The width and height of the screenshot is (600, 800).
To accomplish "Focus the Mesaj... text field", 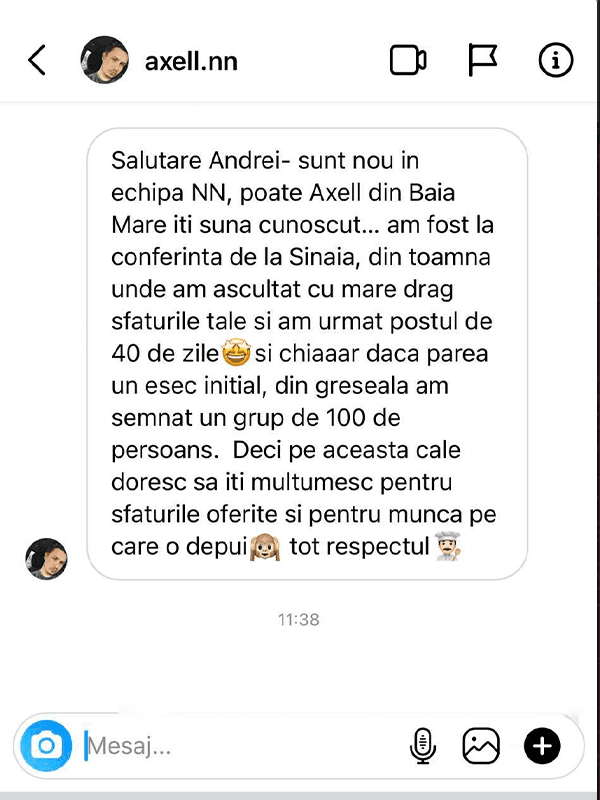I will tap(245, 746).
